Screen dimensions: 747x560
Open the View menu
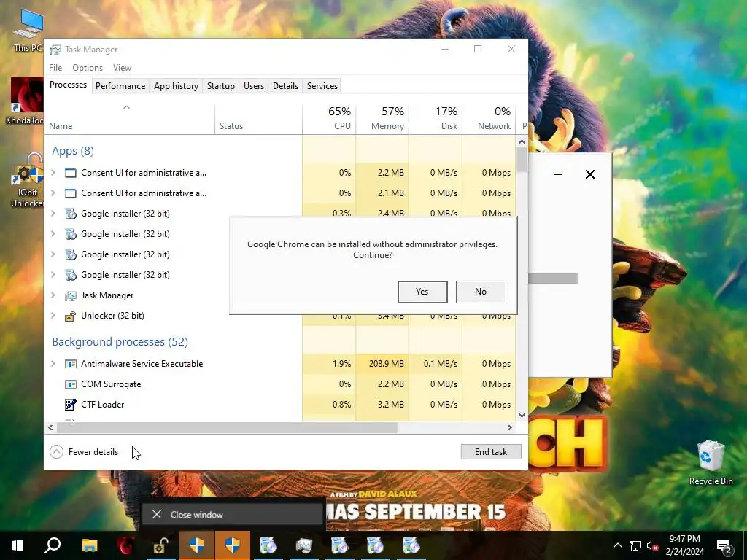(122, 68)
